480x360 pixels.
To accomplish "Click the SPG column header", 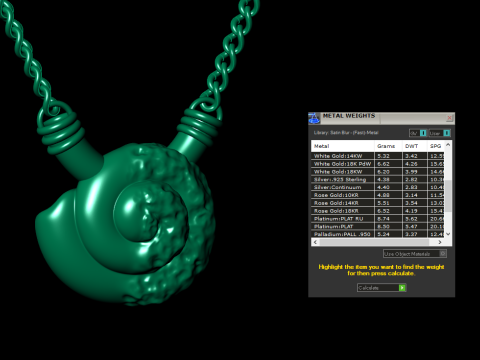I will tap(436, 146).
